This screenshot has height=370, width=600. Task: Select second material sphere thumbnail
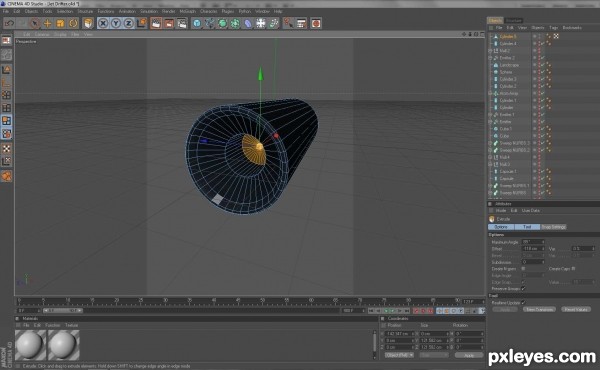64,345
